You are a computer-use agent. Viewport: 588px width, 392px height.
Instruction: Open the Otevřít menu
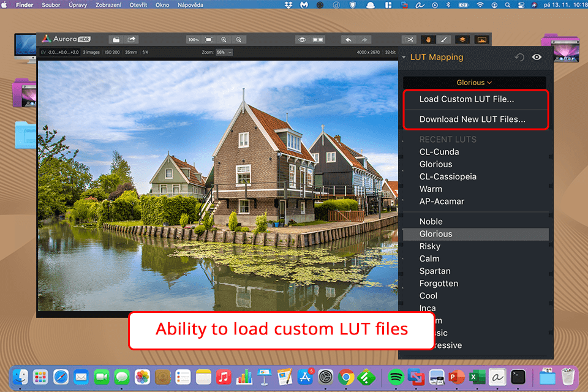pyautogui.click(x=138, y=5)
